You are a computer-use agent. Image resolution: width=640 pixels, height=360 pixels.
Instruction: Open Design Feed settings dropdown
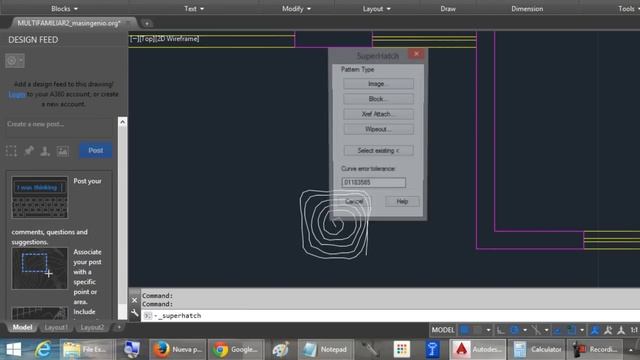click(15, 61)
